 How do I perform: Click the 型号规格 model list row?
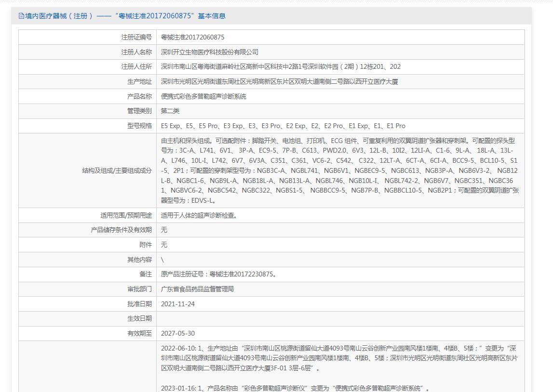(283, 126)
